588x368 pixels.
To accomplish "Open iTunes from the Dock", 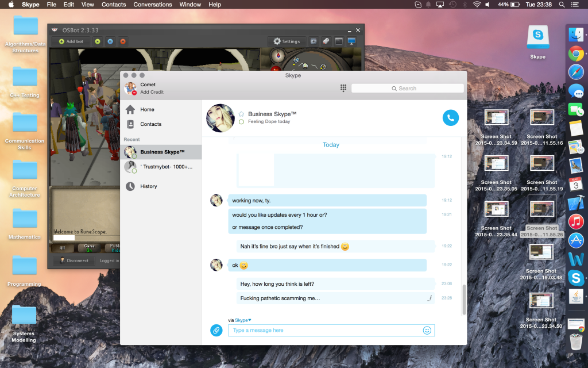I will tap(576, 221).
